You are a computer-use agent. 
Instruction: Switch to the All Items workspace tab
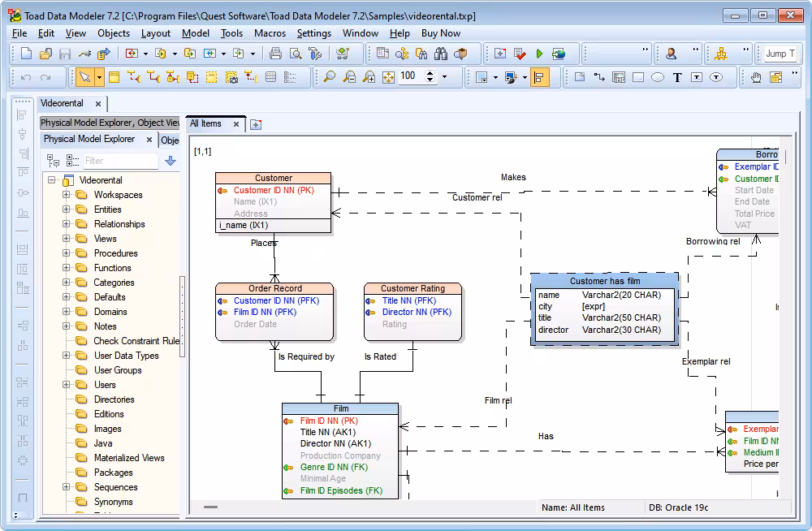[205, 123]
